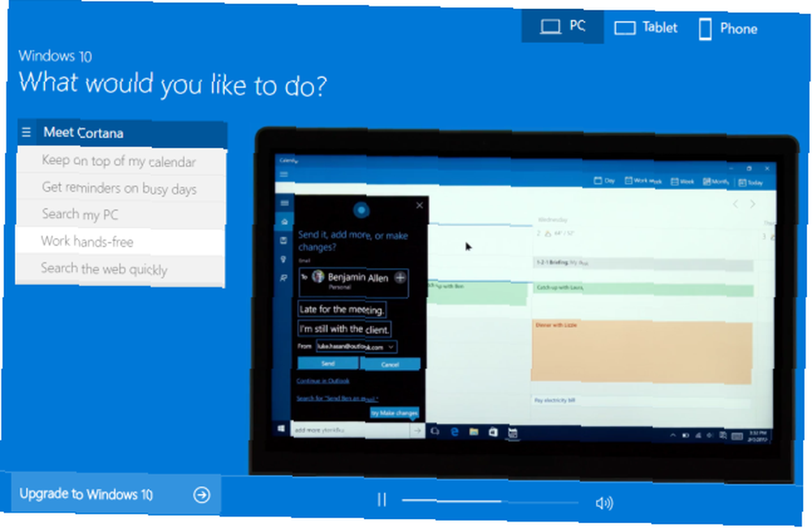This screenshot has width=812, height=528.
Task: Launch Microsoft Edge from taskbar
Action: click(454, 431)
